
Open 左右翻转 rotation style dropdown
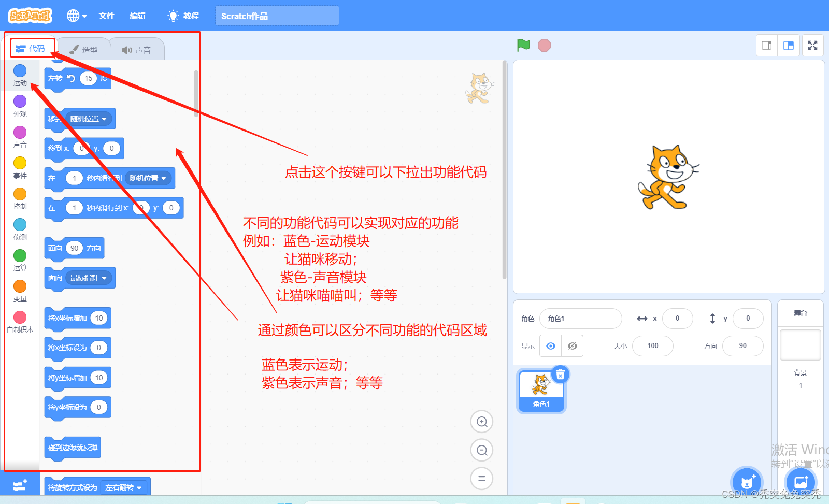(x=123, y=487)
